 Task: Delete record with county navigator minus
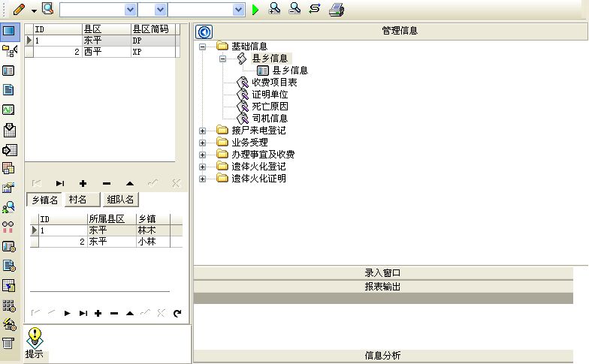107,183
